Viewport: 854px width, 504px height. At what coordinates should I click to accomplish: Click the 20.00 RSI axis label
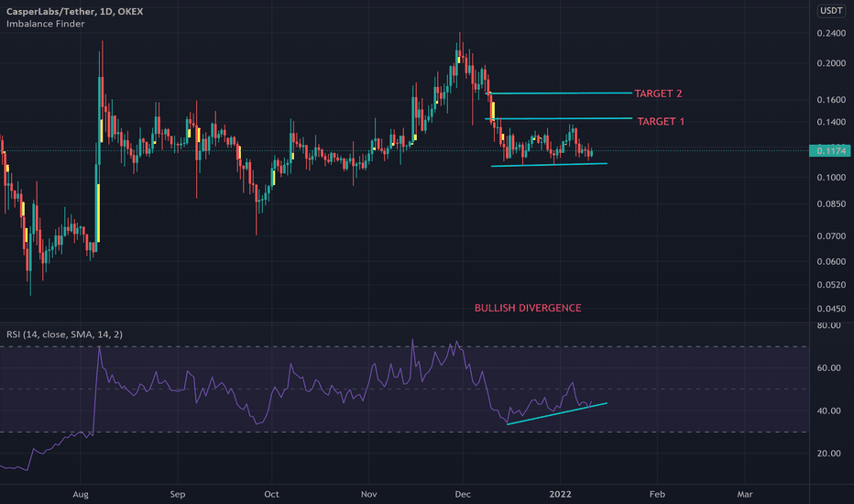click(829, 454)
